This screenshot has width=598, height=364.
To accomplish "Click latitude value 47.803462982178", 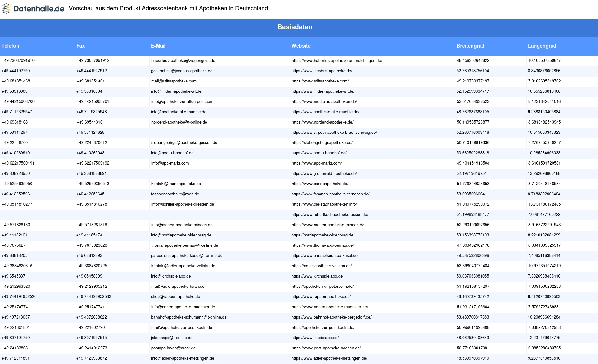I will pyautogui.click(x=473, y=245).
